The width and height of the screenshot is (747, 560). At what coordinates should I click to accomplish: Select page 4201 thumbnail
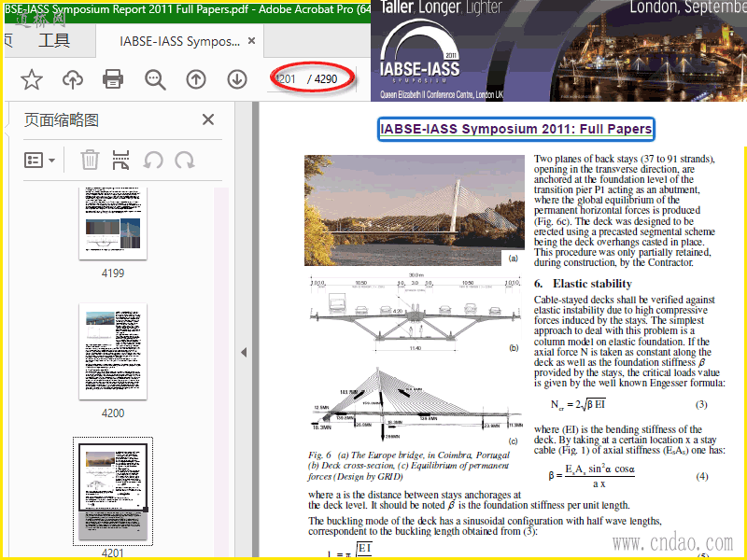113,491
